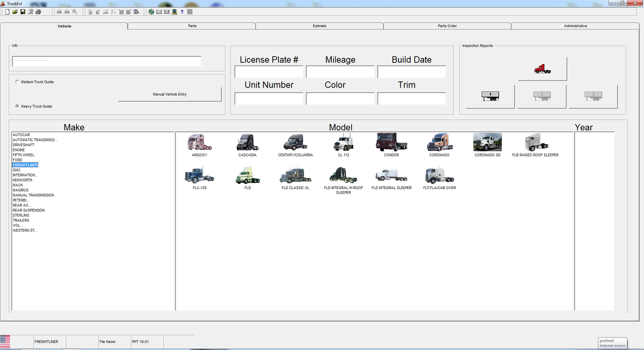Select the CENTURY/COLUMBIA truck model
The width and height of the screenshot is (644, 350).
coord(295,145)
